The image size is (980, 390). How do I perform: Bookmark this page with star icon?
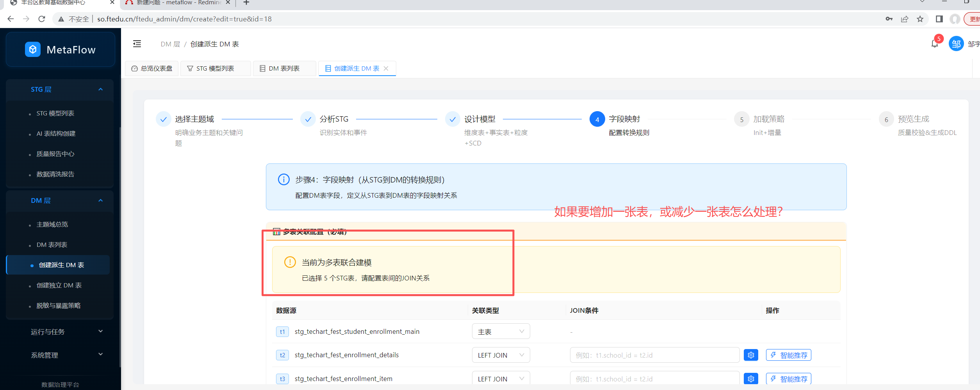(920, 19)
